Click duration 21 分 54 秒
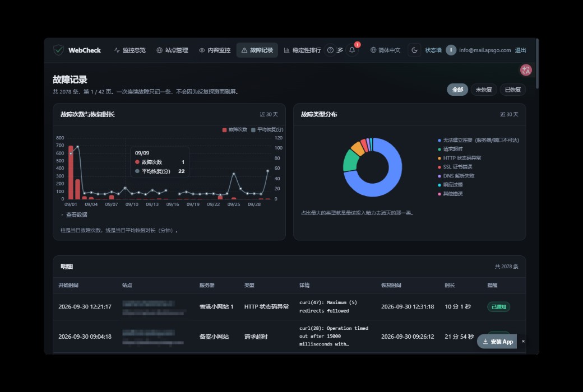Screen dimensions: 583x392 pos(459,337)
